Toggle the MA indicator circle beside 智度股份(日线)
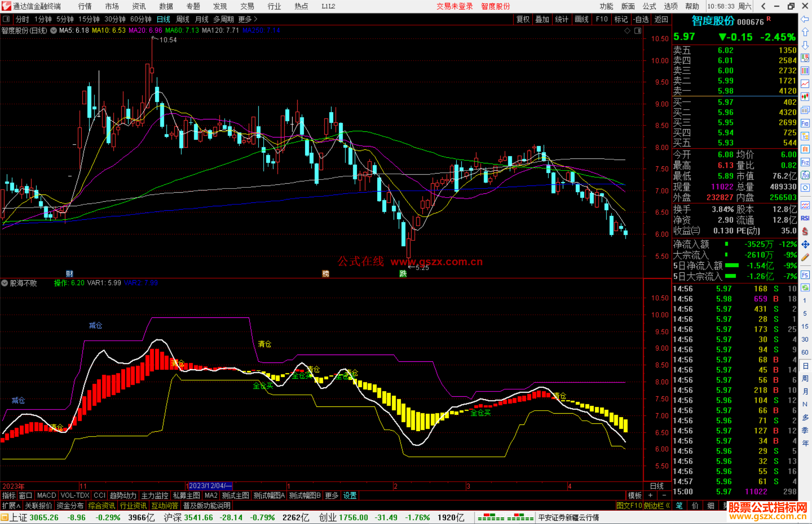Screen dimensions: 812x524 tap(54, 30)
